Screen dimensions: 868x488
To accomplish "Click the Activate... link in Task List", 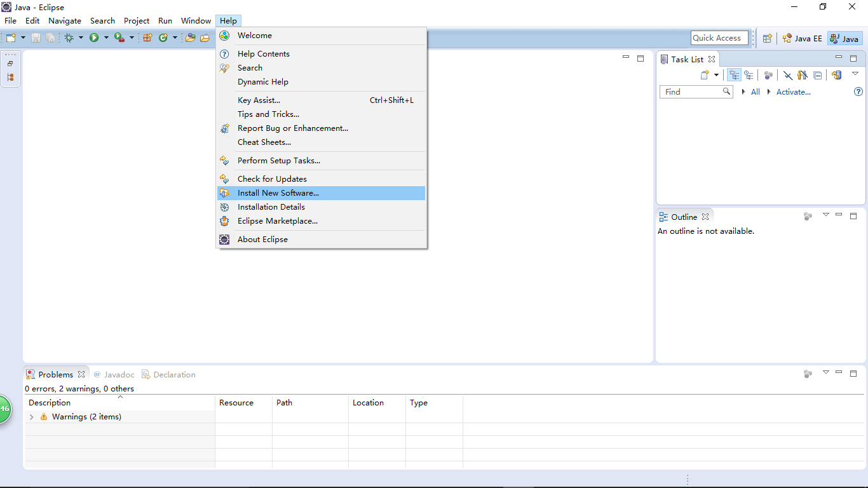I will click(x=794, y=92).
